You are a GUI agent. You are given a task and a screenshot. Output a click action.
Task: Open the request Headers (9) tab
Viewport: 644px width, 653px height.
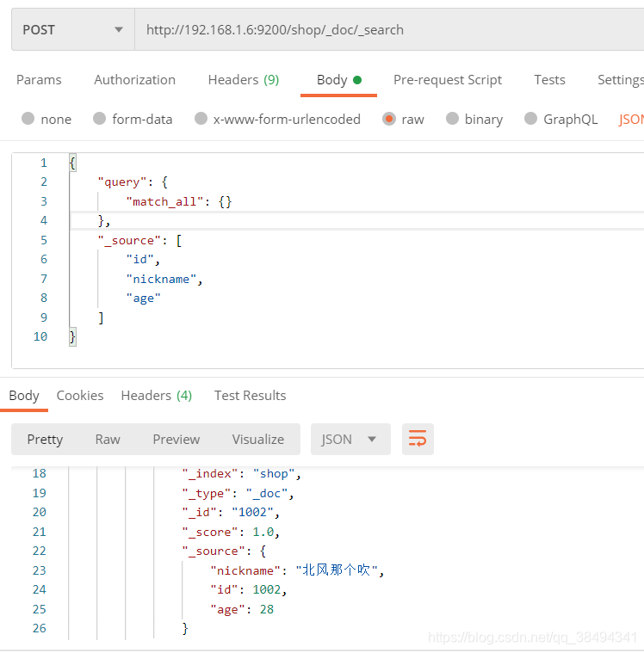pyautogui.click(x=243, y=80)
